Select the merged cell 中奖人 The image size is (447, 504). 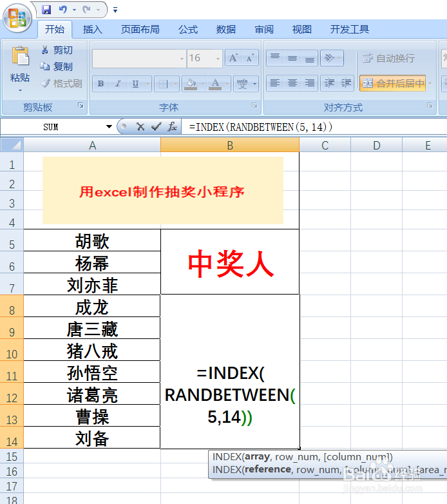pos(230,262)
